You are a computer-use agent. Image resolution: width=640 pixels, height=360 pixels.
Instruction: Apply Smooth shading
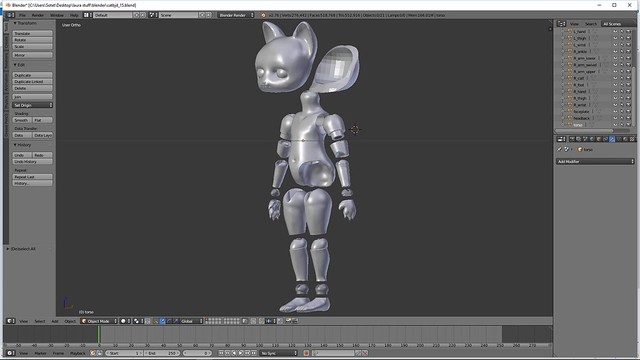click(22, 120)
